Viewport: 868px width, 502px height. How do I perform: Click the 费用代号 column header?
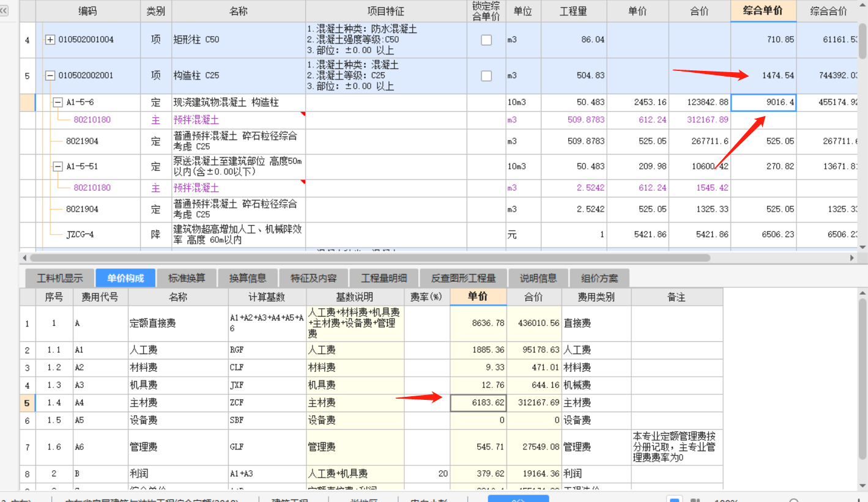click(x=100, y=297)
